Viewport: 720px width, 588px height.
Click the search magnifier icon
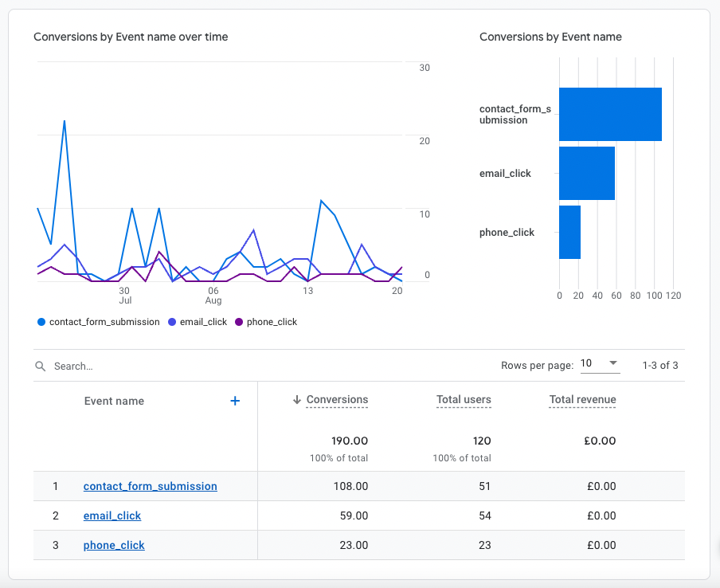pos(40,367)
